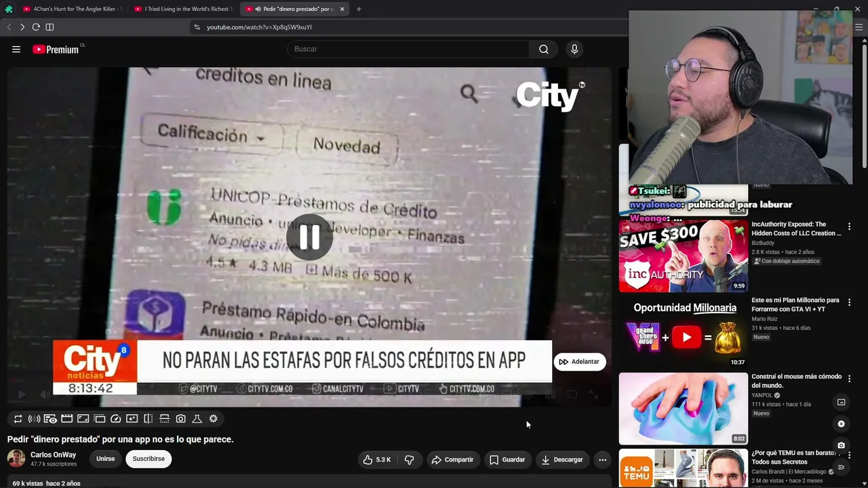Image resolution: width=868 pixels, height=488 pixels.
Task: Open more actions menu next to Descargar
Action: 602,460
